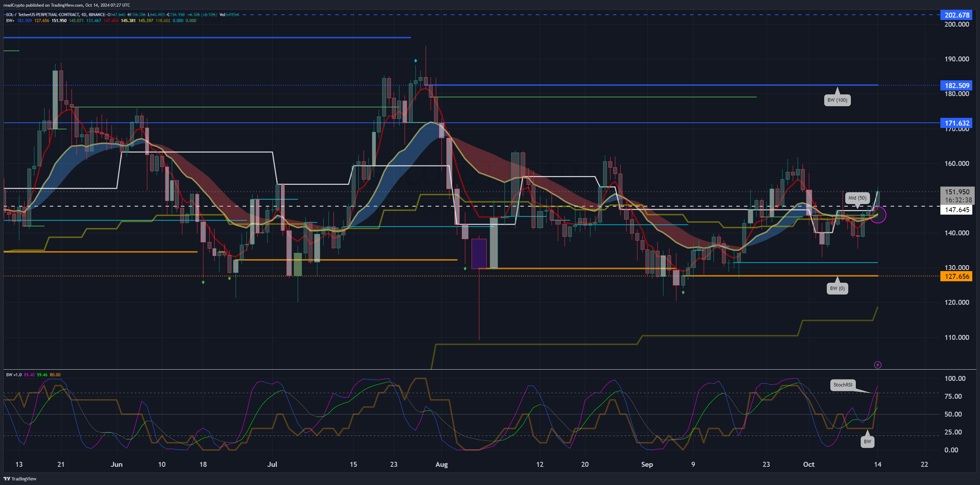The width and height of the screenshot is (980, 485).
Task: Click the StochRSI callout in the indicator pane
Action: click(843, 385)
